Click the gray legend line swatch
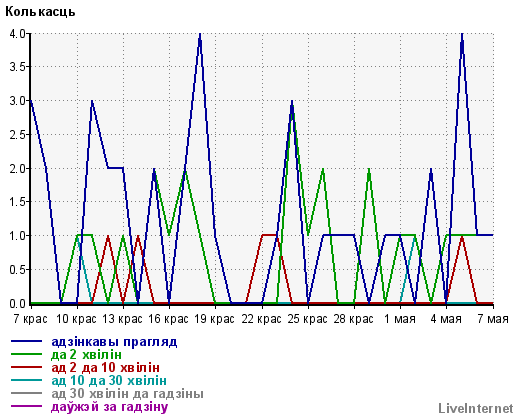The image size is (520, 418). pos(27,393)
